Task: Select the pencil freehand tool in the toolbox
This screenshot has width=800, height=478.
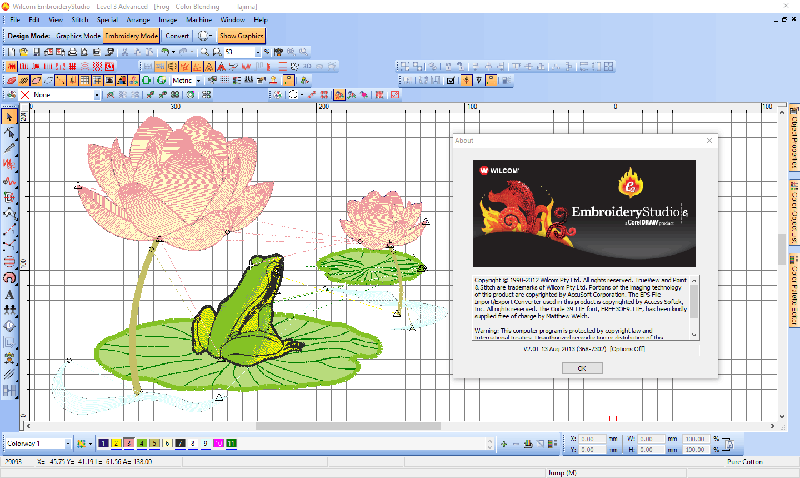Action: click(9, 148)
